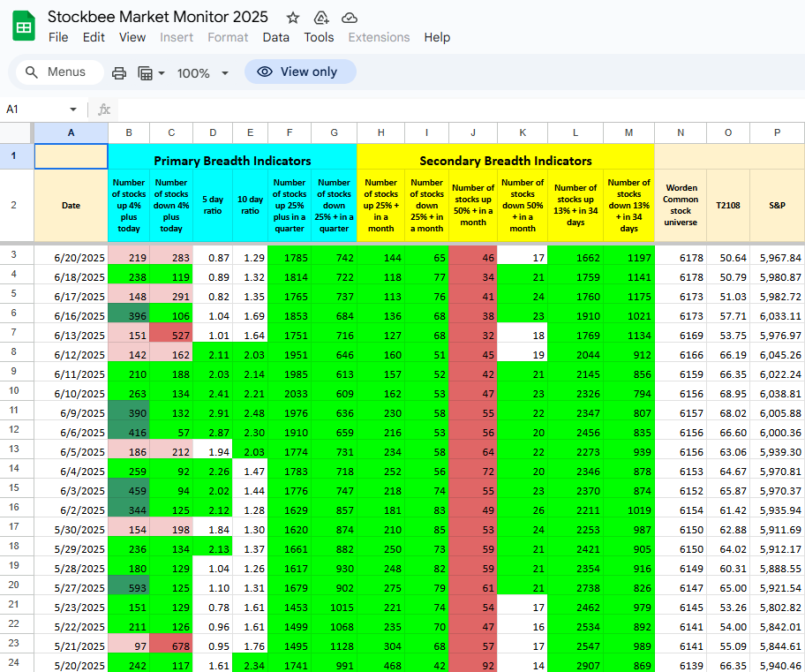Screen dimensions: 805x672
Task: Click the A1 name box field
Action: pos(41,109)
